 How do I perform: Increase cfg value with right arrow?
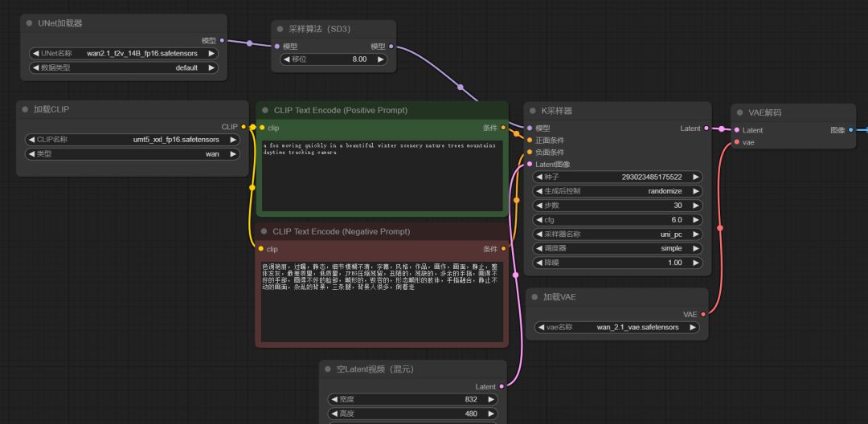[696, 220]
